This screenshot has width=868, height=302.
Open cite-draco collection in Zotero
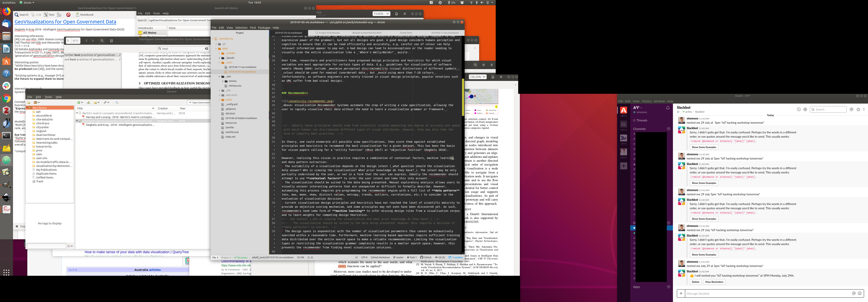coord(43,123)
